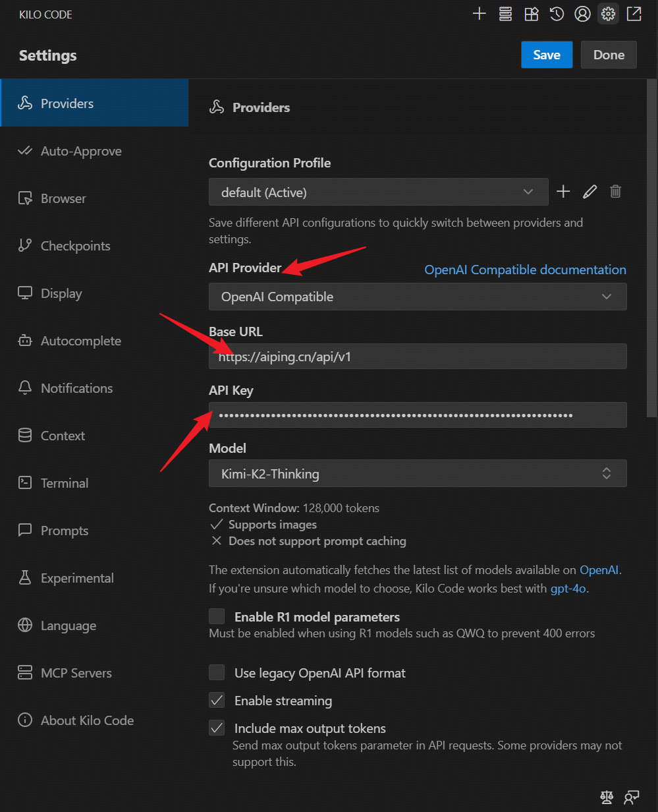Click the pop-out external window icon
Image resolution: width=658 pixels, height=812 pixels.
[634, 14]
